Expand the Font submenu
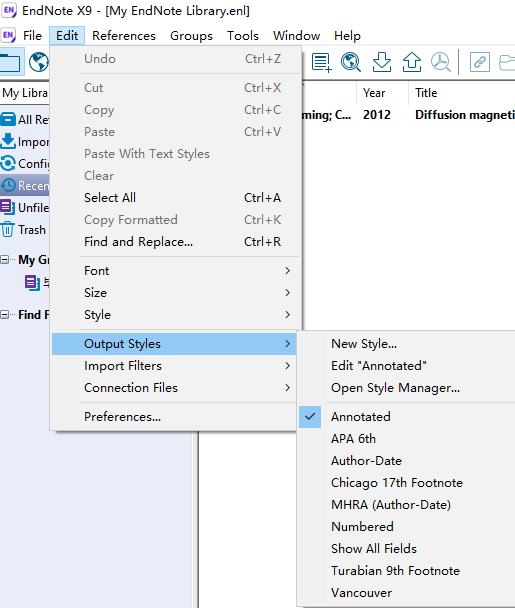Screen dimensions: 515x608 coord(176,271)
